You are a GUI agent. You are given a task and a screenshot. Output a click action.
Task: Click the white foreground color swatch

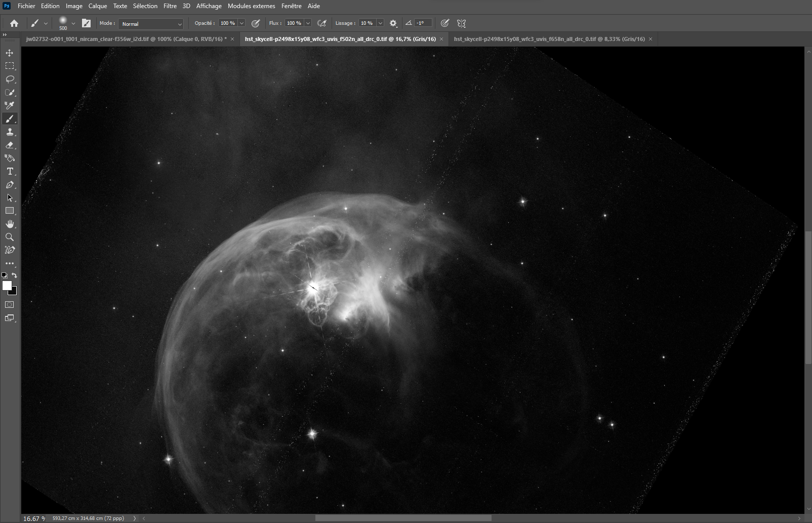point(7,285)
